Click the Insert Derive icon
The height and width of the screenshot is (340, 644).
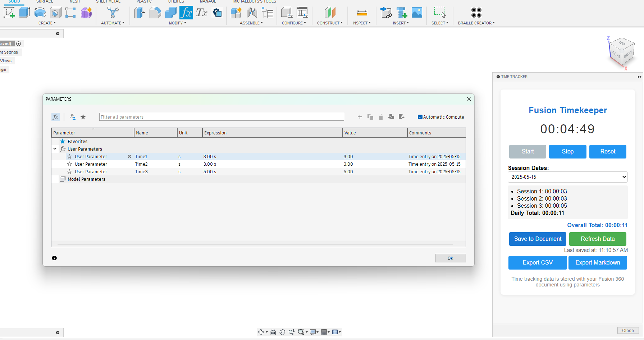[x=386, y=13]
